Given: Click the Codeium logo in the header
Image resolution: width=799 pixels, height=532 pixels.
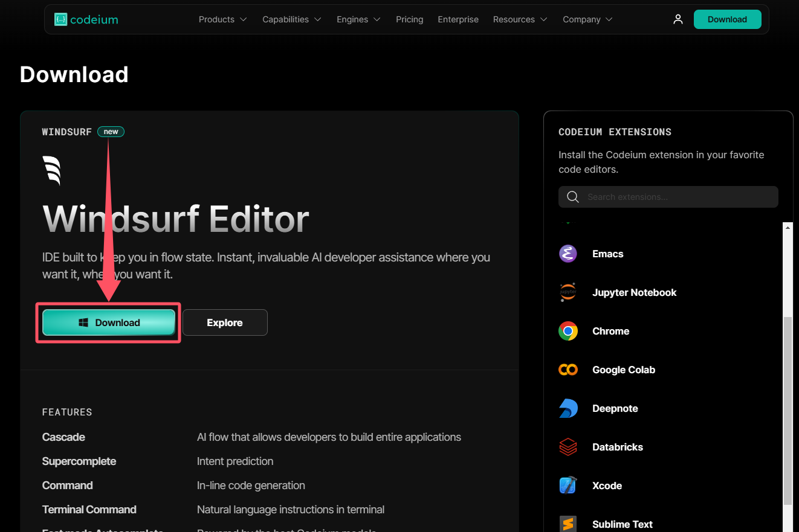Looking at the screenshot, I should 86,19.
